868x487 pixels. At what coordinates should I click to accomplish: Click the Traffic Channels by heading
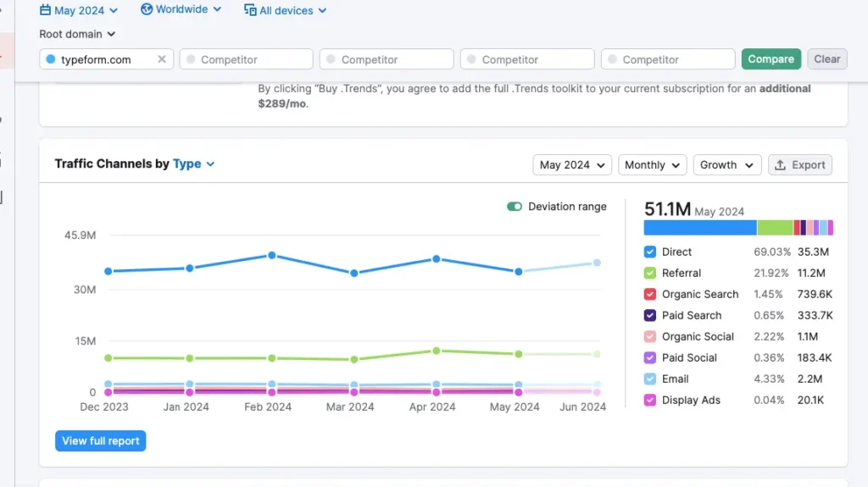pyautogui.click(x=111, y=163)
